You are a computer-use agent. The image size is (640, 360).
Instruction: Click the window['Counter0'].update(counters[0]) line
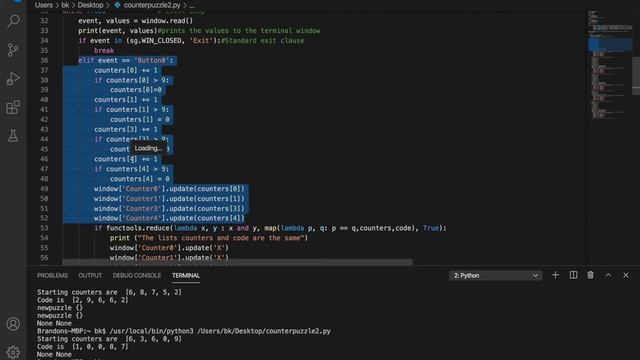[169, 189]
